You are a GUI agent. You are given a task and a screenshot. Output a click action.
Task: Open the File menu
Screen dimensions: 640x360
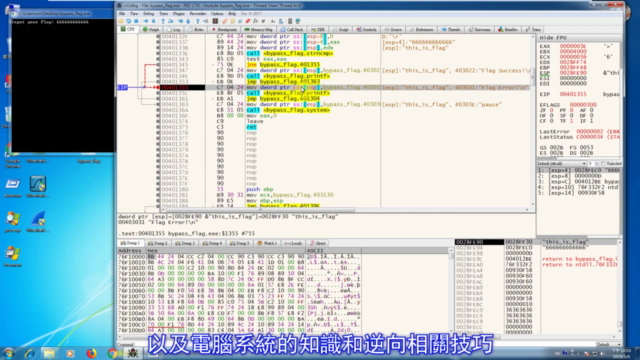tap(122, 13)
